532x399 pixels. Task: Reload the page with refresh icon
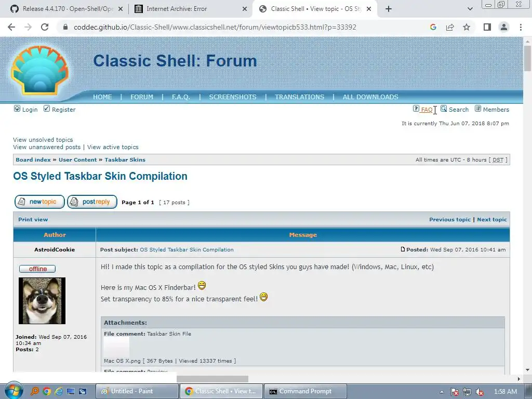pyautogui.click(x=45, y=27)
